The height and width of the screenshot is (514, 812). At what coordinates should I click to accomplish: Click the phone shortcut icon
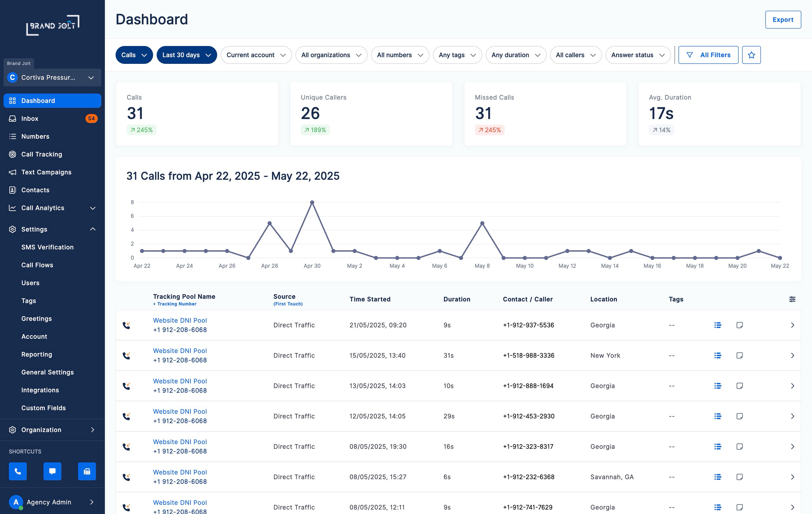18,471
